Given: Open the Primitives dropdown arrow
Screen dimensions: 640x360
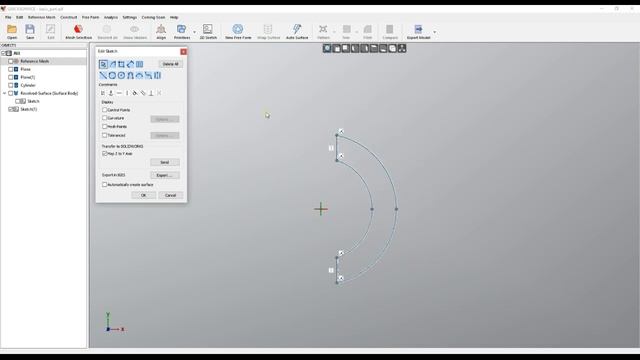Looking at the screenshot, I should pos(194,32).
